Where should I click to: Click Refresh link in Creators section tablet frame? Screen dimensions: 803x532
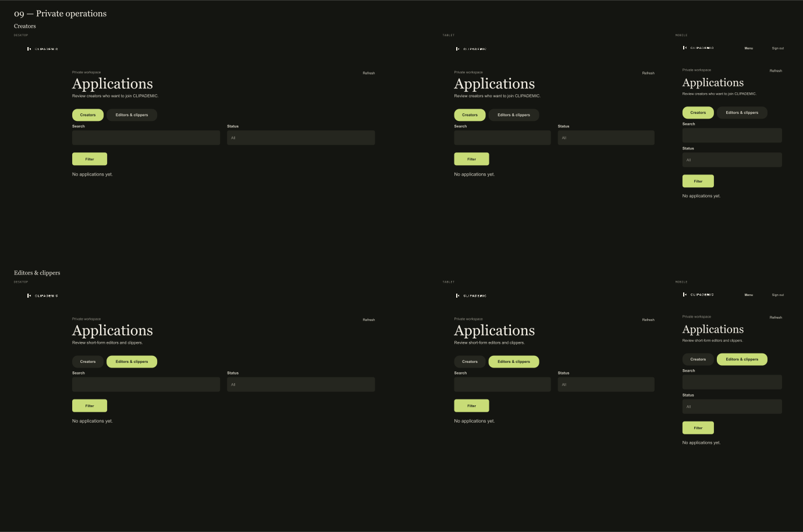pyautogui.click(x=648, y=73)
